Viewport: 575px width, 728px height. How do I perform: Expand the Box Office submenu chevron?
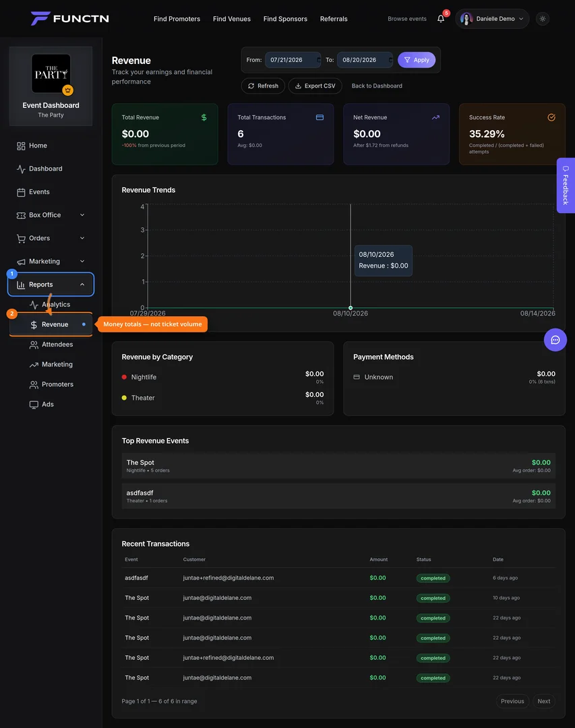pyautogui.click(x=82, y=215)
